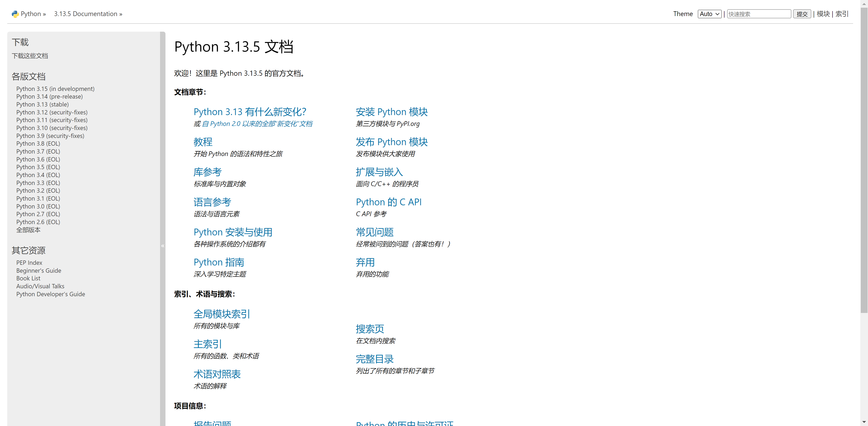Open Python 3.15 (in development) docs

pos(55,89)
